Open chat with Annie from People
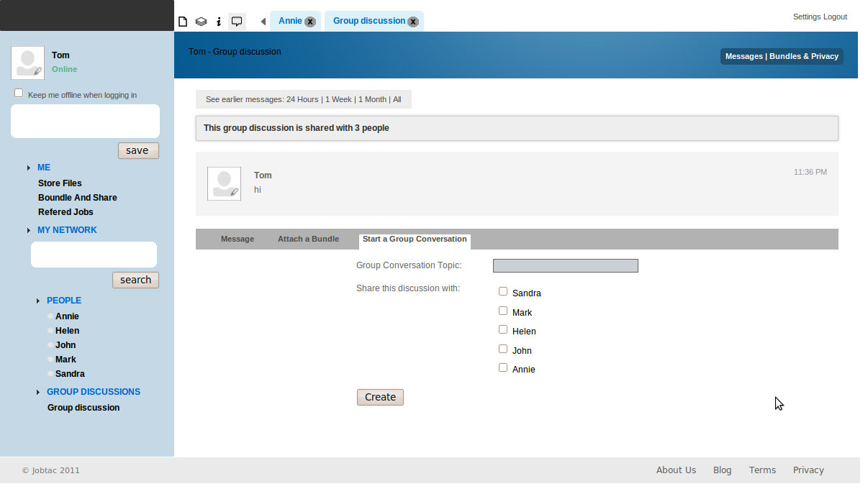 (67, 316)
